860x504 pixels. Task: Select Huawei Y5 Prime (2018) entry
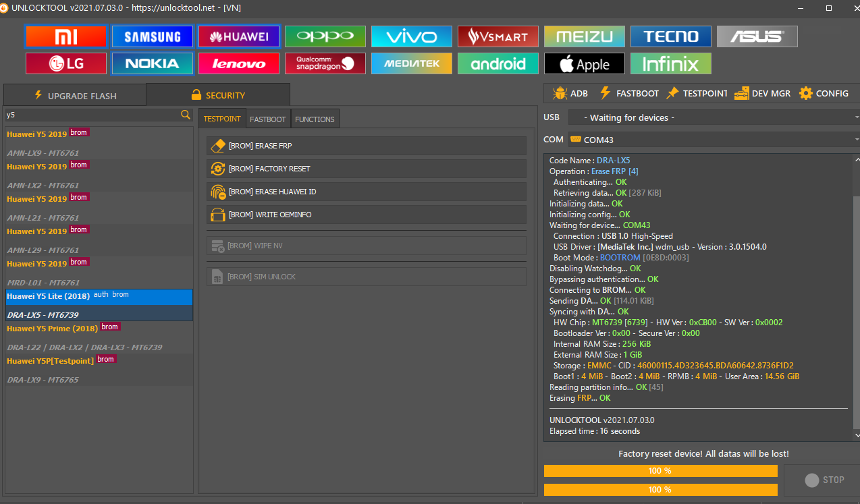[99, 337]
